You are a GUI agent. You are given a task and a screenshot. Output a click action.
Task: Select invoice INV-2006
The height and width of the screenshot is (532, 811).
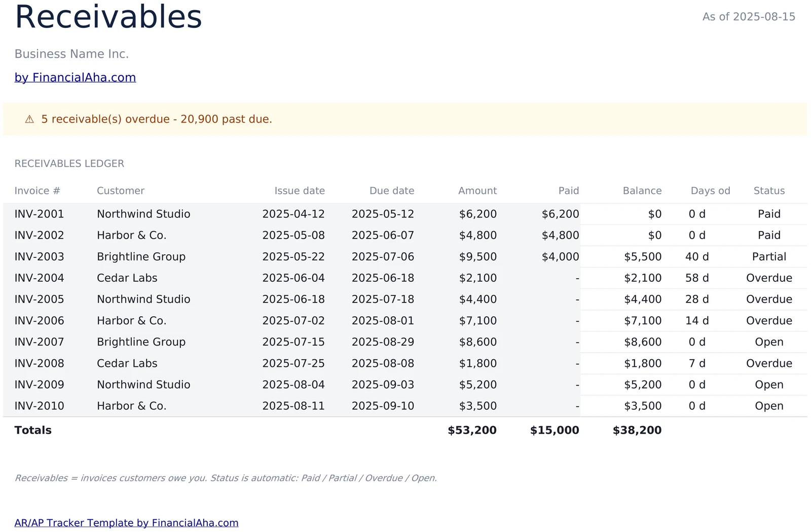pos(40,321)
